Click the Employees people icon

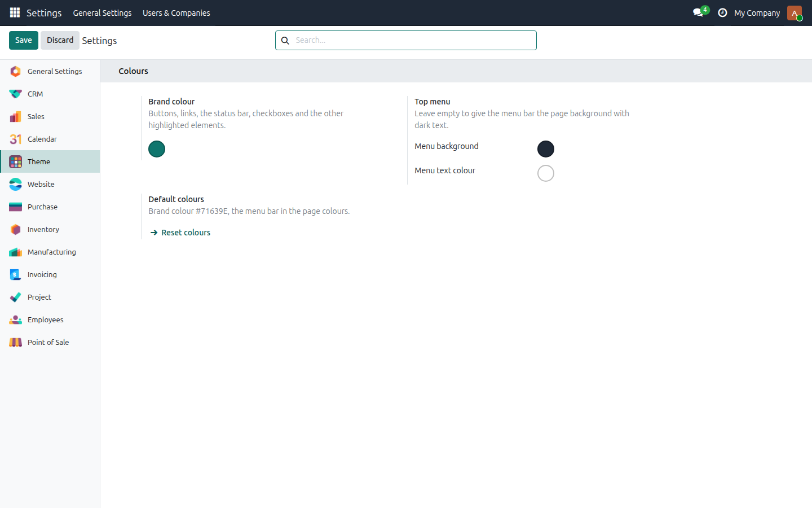[16, 319]
